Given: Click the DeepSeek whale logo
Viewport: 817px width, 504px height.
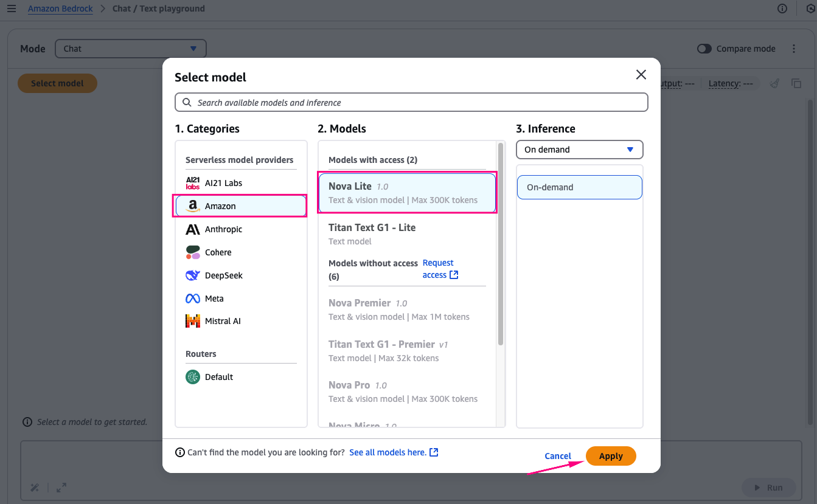Looking at the screenshot, I should pyautogui.click(x=193, y=275).
